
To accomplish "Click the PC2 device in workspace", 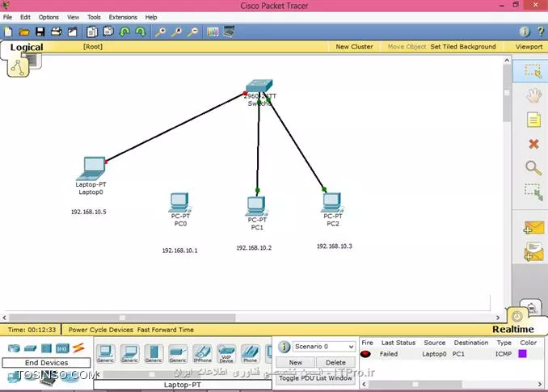I will (332, 202).
